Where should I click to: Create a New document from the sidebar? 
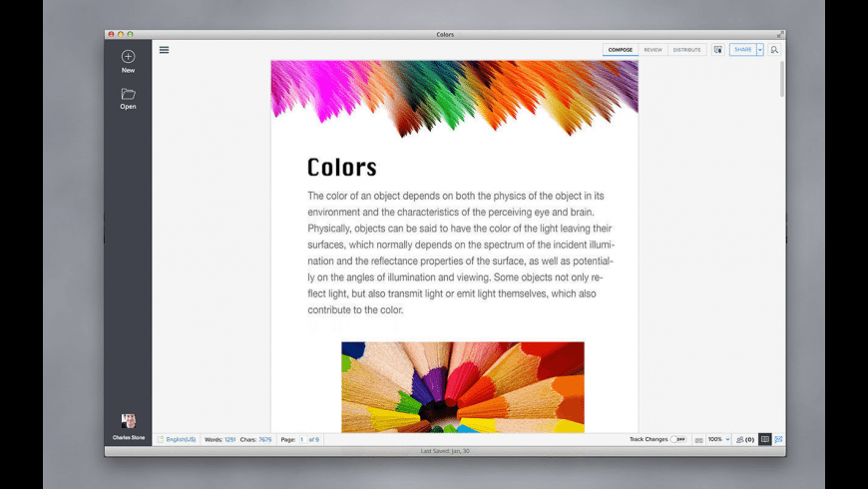point(128,62)
